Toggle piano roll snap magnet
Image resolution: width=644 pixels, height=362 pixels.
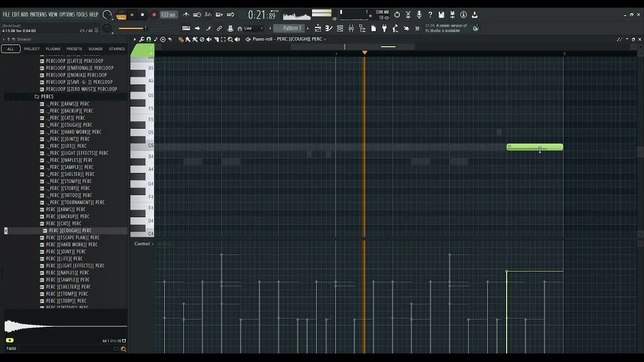(x=148, y=39)
